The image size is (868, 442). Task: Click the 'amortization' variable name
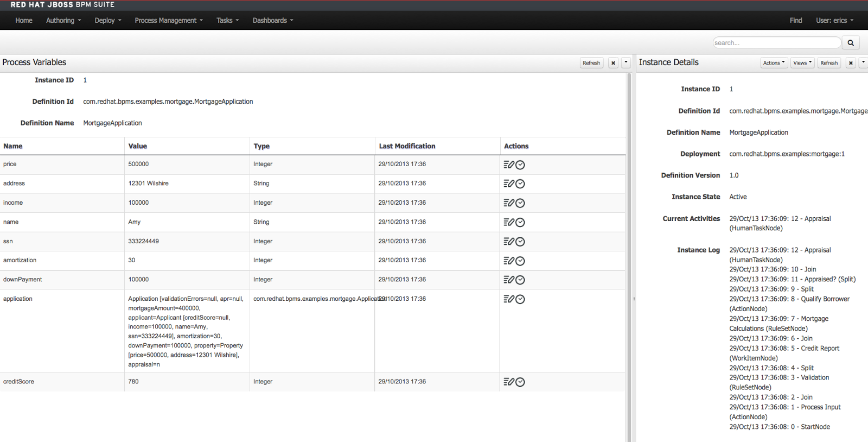pos(20,260)
